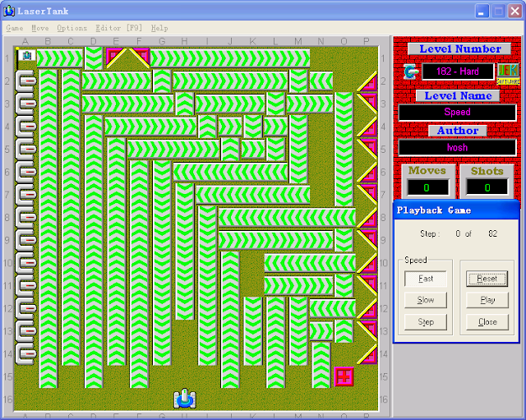Close the Playback Game dialog
This screenshot has height=420, width=526.
(x=487, y=322)
